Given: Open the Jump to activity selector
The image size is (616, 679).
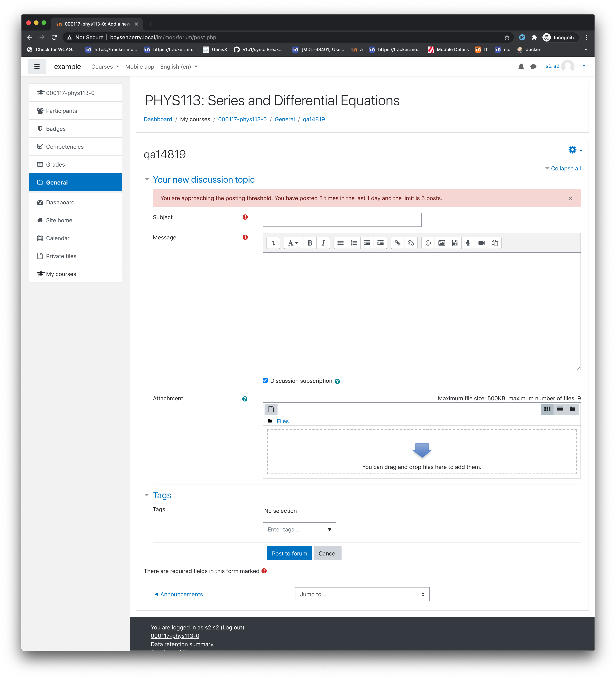Looking at the screenshot, I should click(362, 595).
